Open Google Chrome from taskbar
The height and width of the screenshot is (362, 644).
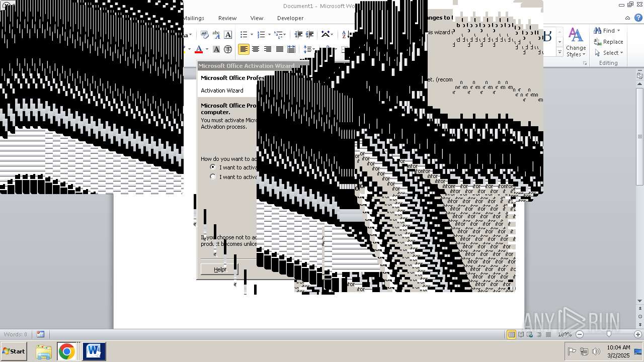[x=66, y=351]
